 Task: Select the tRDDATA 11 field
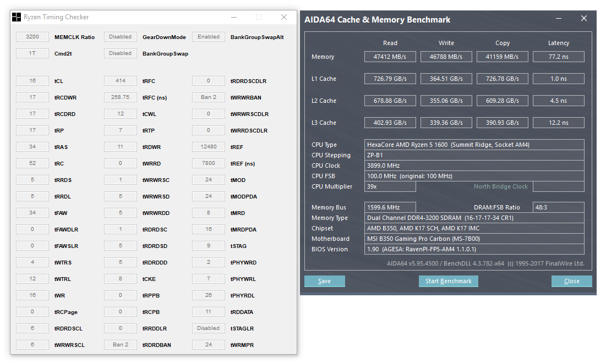coord(208,312)
